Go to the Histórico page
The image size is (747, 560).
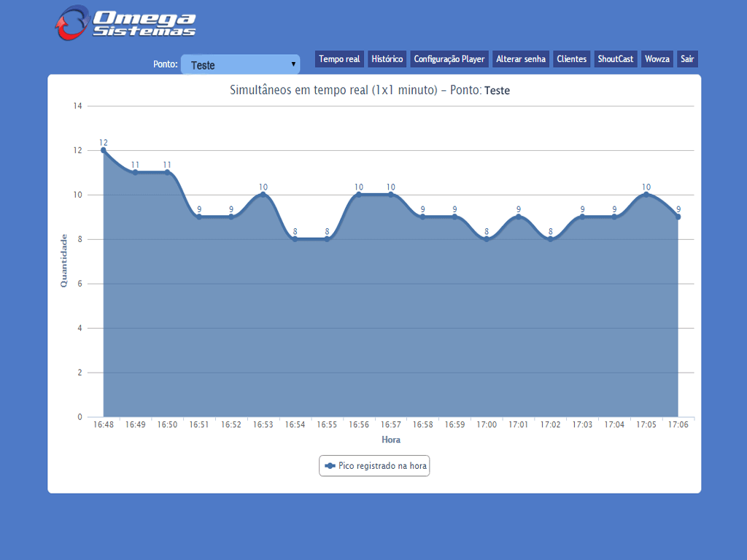(x=387, y=59)
